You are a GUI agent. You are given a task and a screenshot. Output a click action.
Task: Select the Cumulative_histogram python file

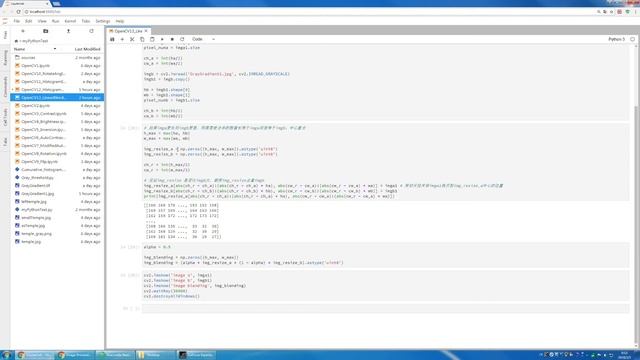57,169
